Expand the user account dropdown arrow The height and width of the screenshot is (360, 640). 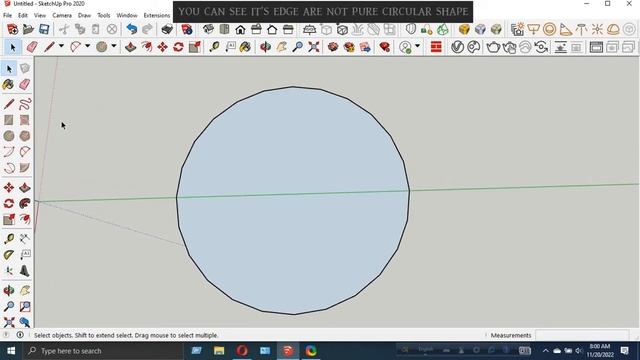(417, 46)
